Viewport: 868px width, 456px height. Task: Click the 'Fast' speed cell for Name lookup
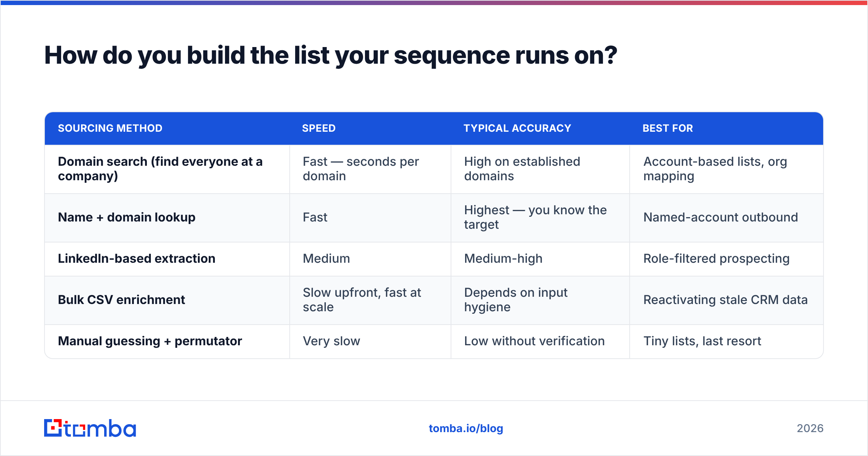click(370, 218)
